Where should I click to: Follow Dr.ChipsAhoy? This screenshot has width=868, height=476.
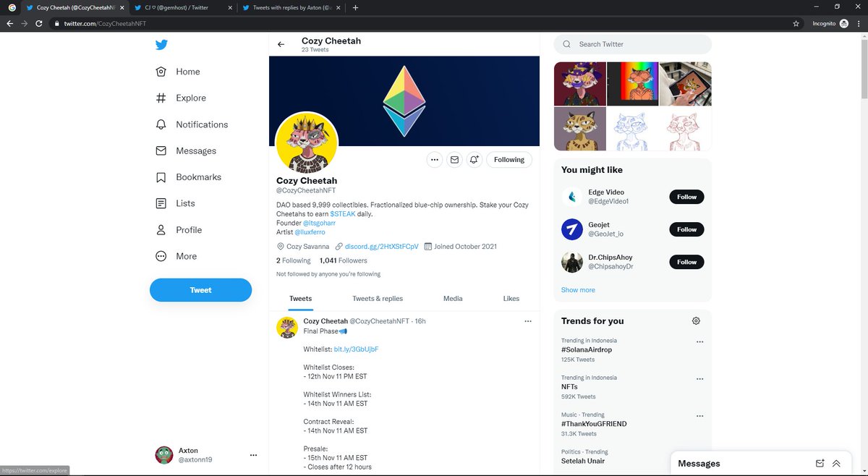click(x=686, y=262)
